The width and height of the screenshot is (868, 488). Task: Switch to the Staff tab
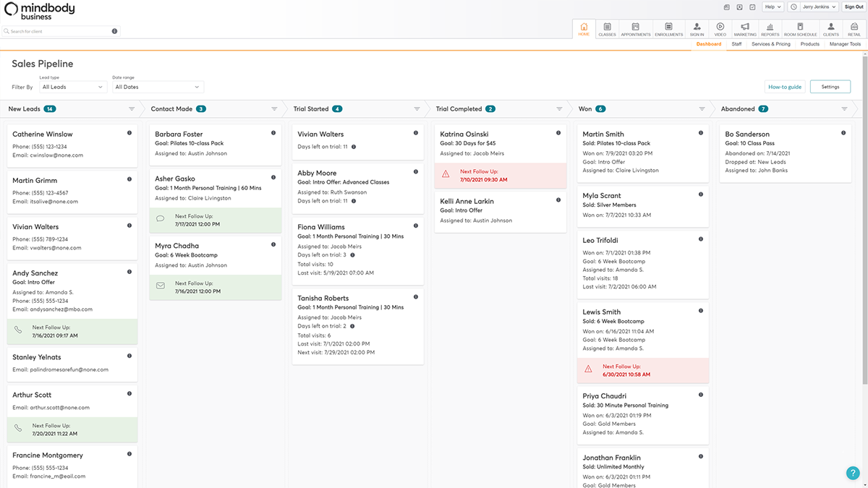[x=736, y=44]
